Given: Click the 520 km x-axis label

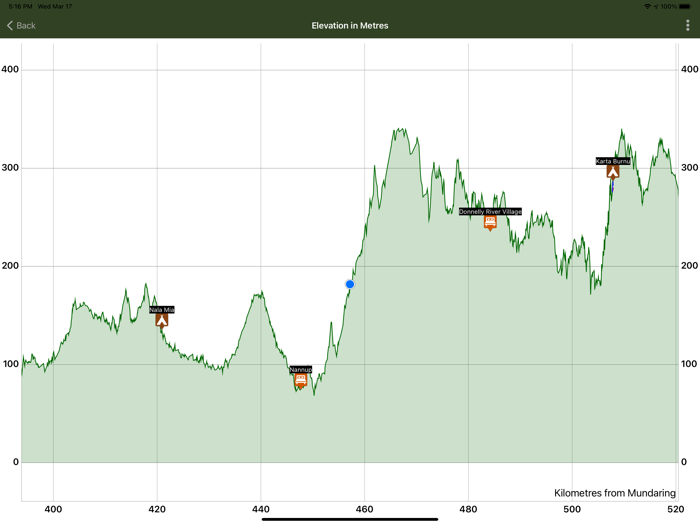Looking at the screenshot, I should (676, 509).
